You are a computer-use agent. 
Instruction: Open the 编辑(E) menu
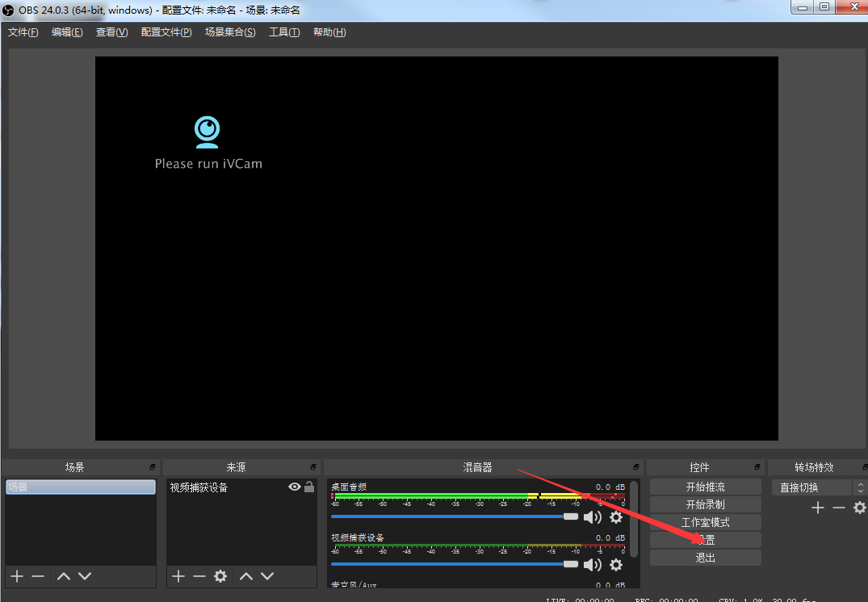coord(67,32)
